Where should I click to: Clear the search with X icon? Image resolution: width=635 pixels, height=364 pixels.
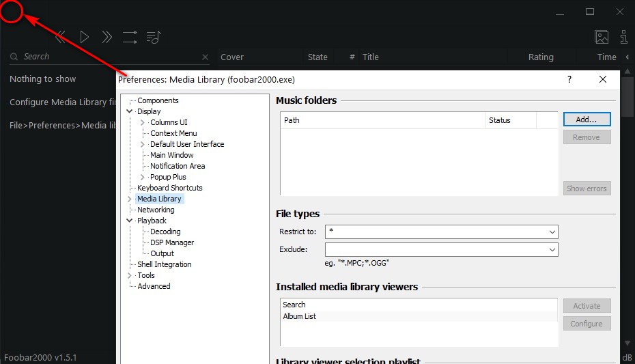point(206,57)
